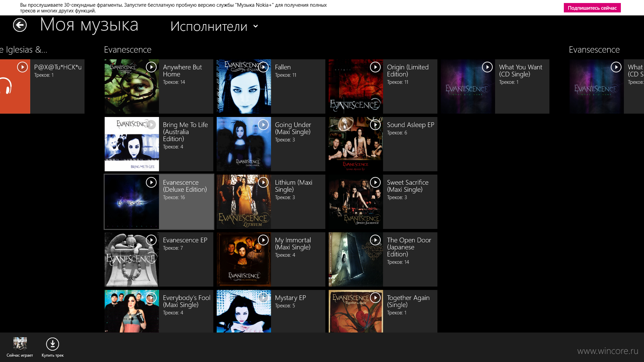The image size is (644, 362).
Task: Open the Evansescence artist header
Action: click(594, 50)
